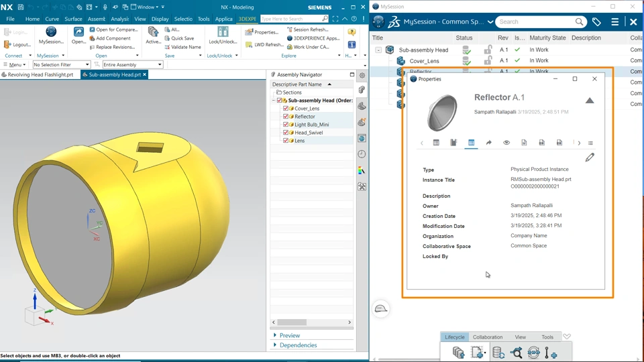This screenshot has height=362, width=644.
Task: Toggle the lock icon on Sub-assembly Head row
Action: tap(488, 50)
